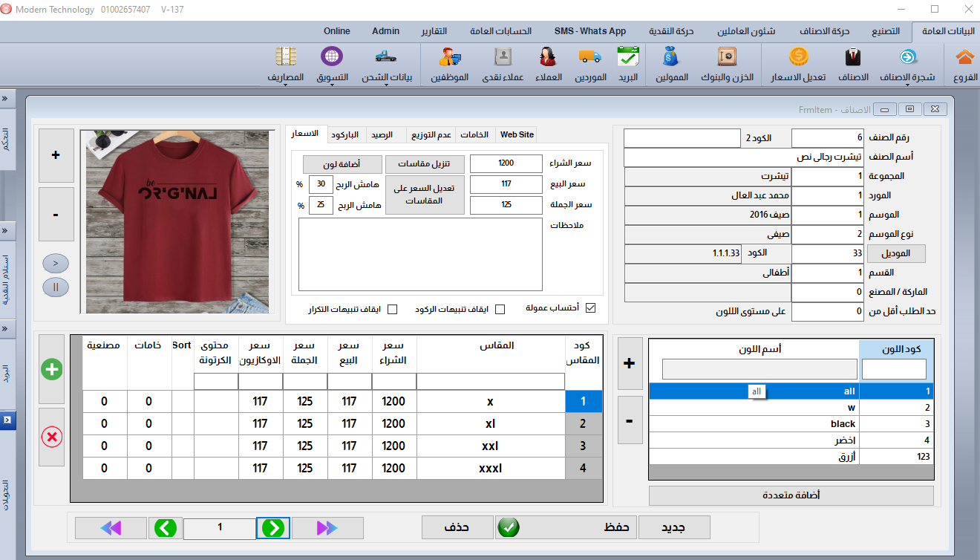Click the تعديل الاسعار coin icon
Image resolution: width=980 pixels, height=560 pixels.
point(798,58)
